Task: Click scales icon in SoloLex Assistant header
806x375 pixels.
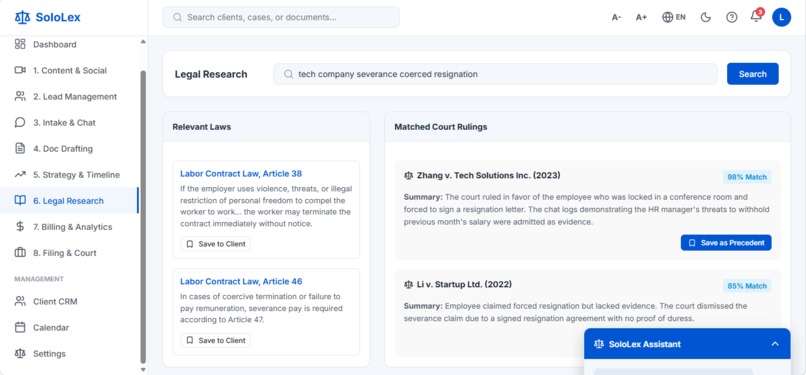Action: tap(599, 344)
